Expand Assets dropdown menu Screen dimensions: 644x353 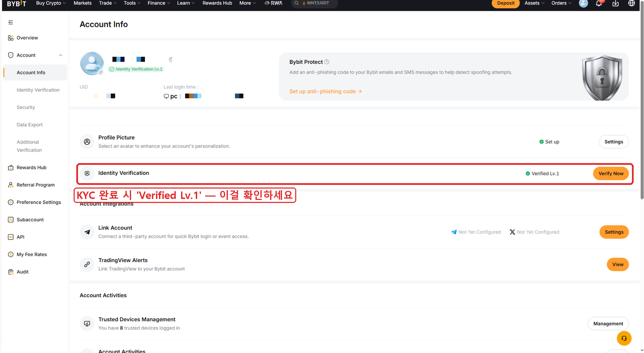click(x=534, y=3)
